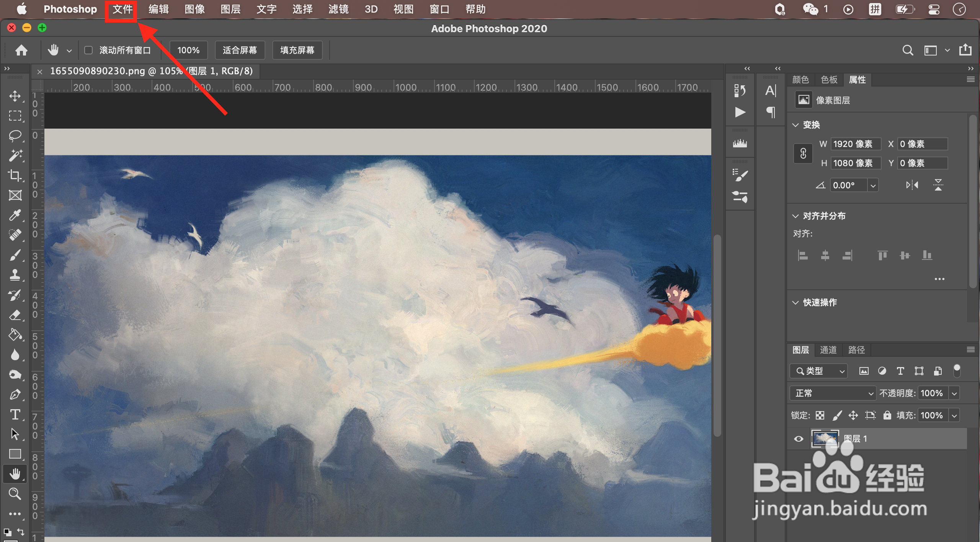This screenshot has height=542, width=980.
Task: Select the History Brush tool
Action: (x=15, y=295)
